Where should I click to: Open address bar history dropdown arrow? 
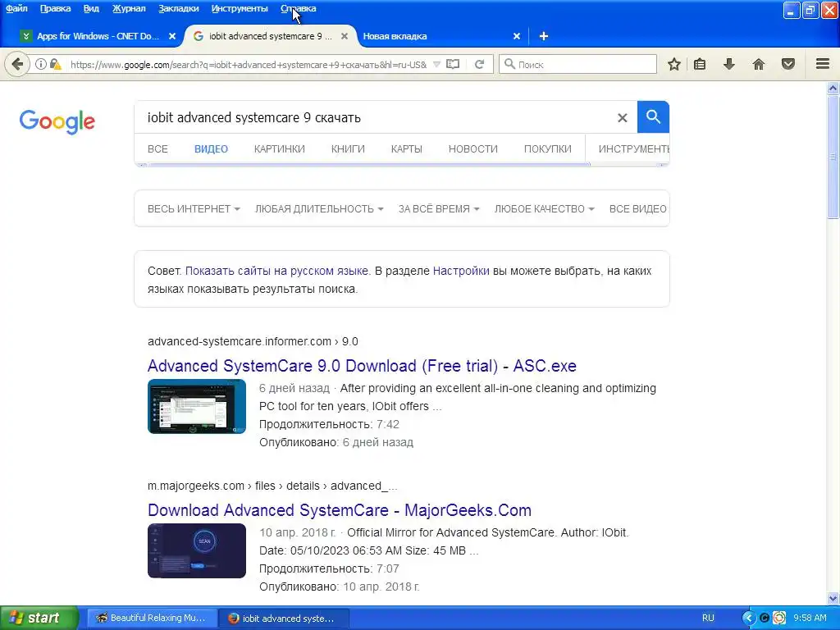436,64
